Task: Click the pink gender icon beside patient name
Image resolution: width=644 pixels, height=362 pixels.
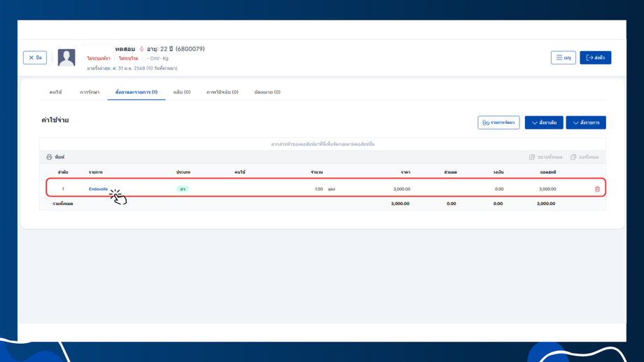Action: [141, 49]
